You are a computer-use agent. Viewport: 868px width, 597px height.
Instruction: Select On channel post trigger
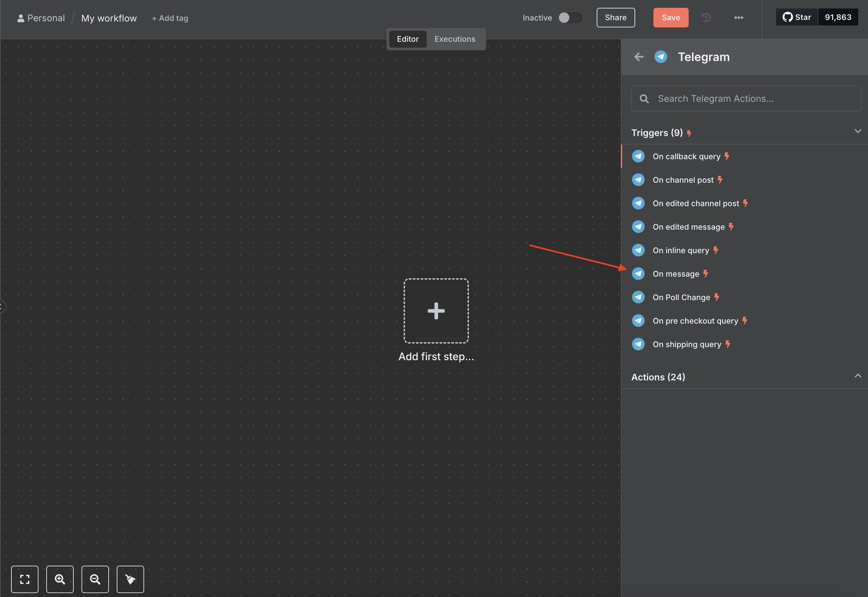[744, 180]
